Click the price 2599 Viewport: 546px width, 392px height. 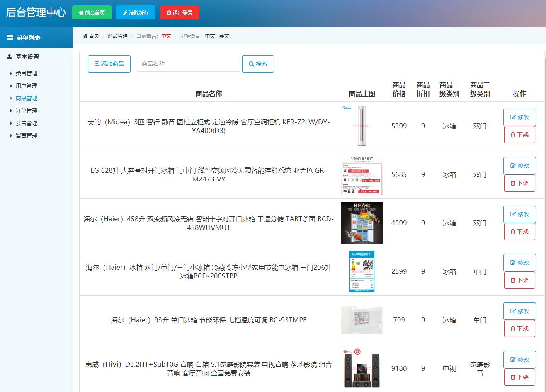tap(399, 271)
